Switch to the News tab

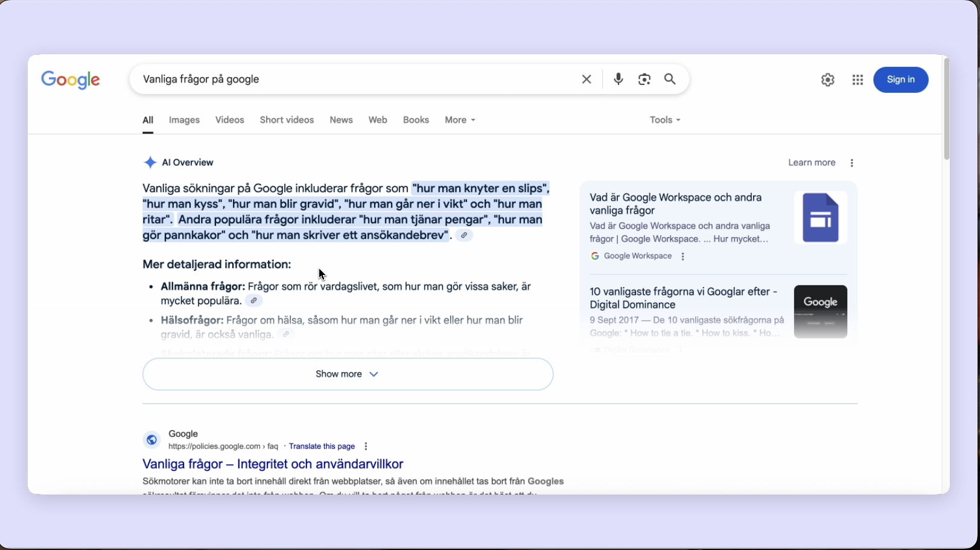pyautogui.click(x=341, y=119)
